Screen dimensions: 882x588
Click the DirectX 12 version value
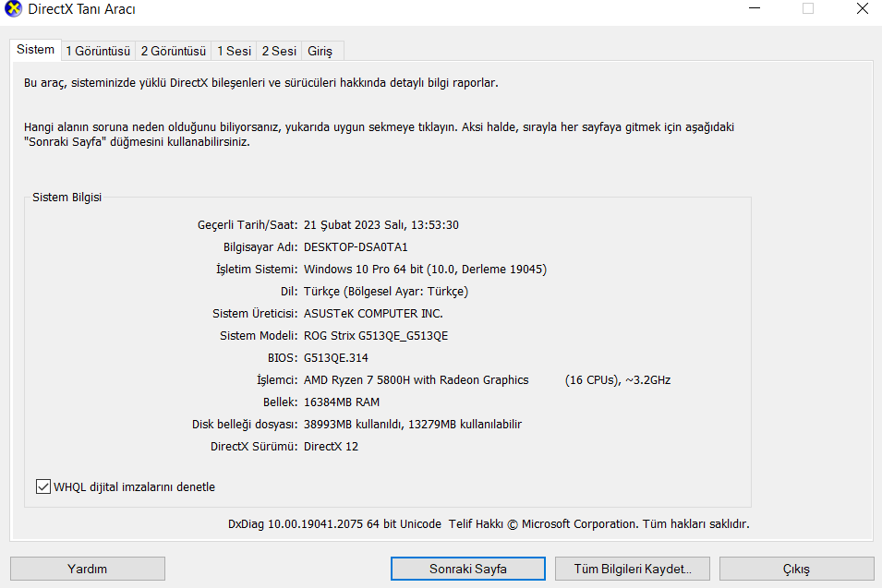point(331,447)
